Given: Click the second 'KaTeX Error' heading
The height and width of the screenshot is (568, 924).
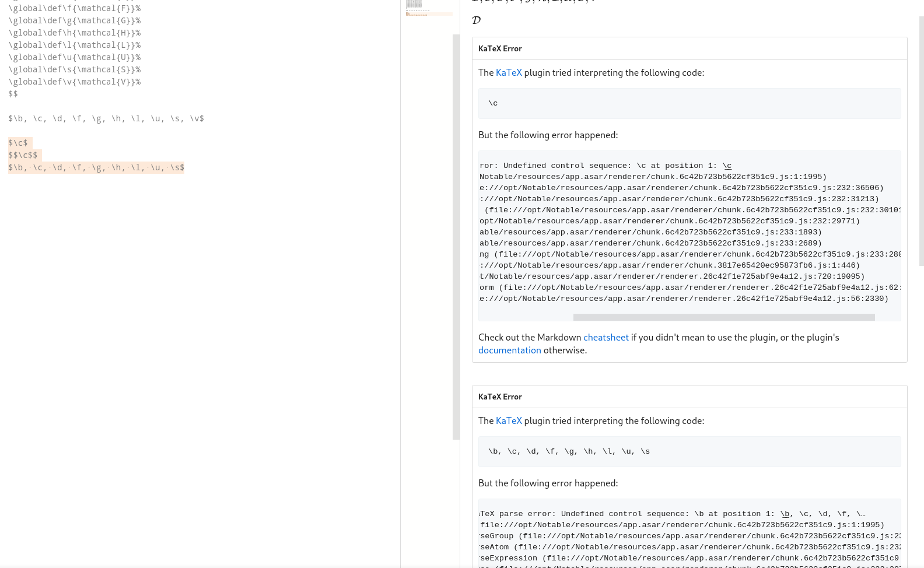Looking at the screenshot, I should pos(500,397).
